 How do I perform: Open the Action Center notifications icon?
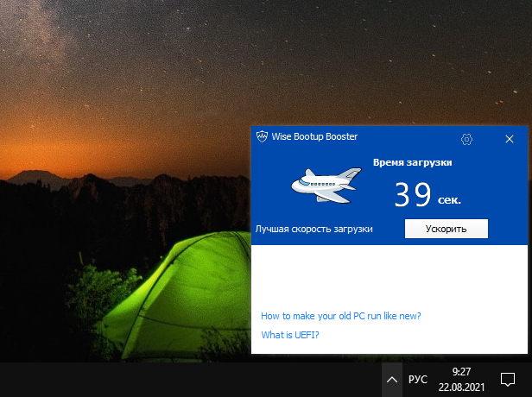click(x=508, y=380)
